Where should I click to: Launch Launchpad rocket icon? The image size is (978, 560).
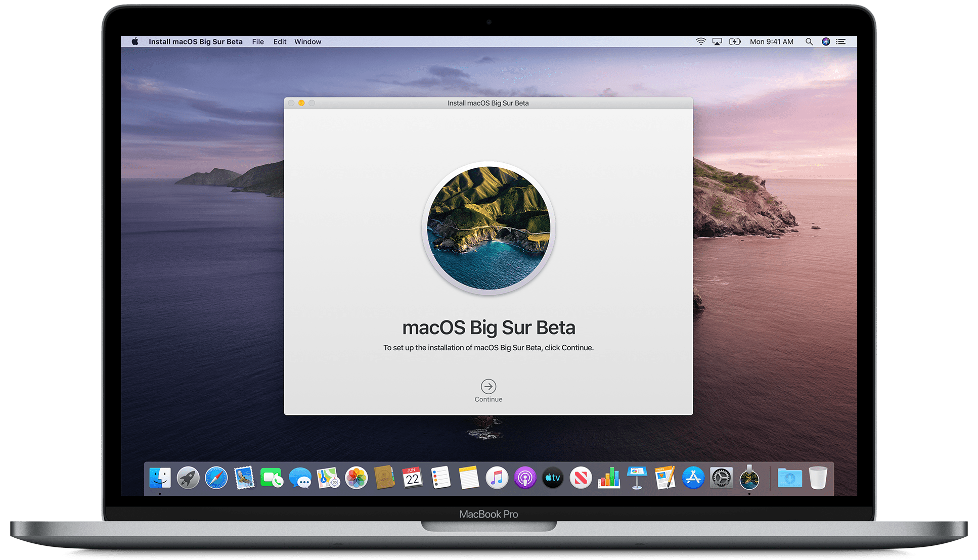tap(188, 478)
